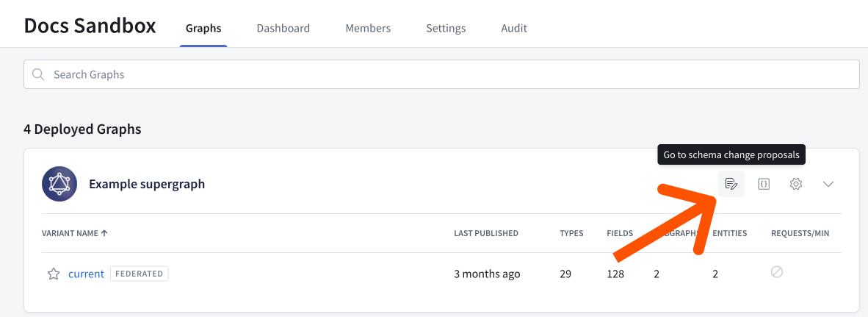Click the curly braces schema icon

(764, 184)
